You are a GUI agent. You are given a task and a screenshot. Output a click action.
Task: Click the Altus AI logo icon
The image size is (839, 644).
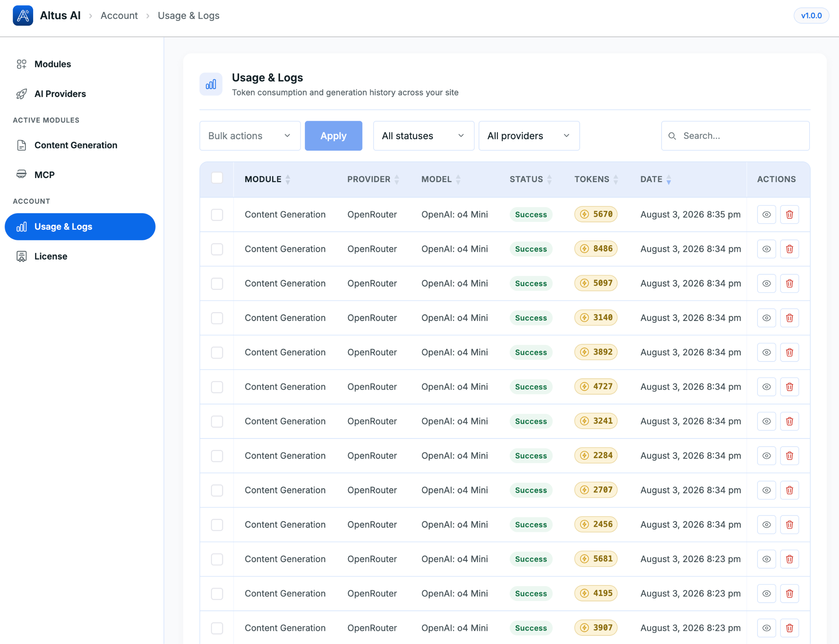tap(23, 16)
